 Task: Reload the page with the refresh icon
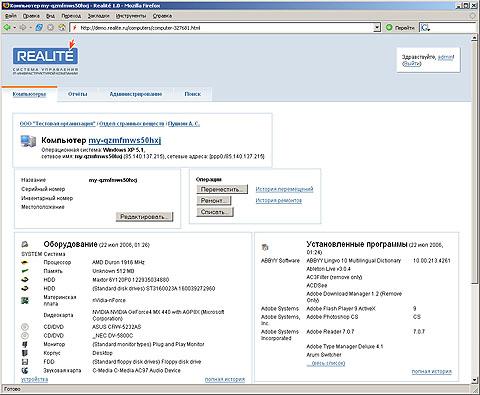(39, 27)
